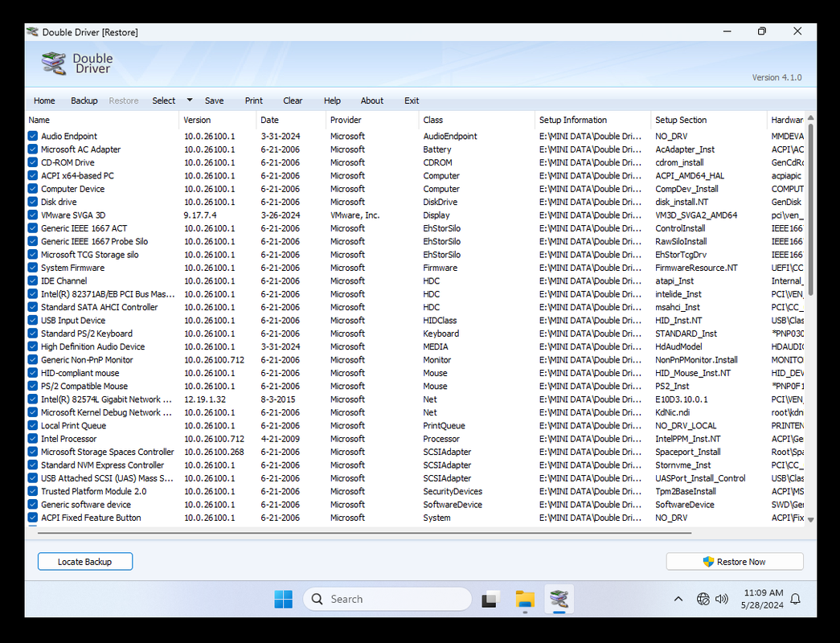Select the HID-compliant mouse row
Viewport: 840px width, 643px height.
pos(416,373)
